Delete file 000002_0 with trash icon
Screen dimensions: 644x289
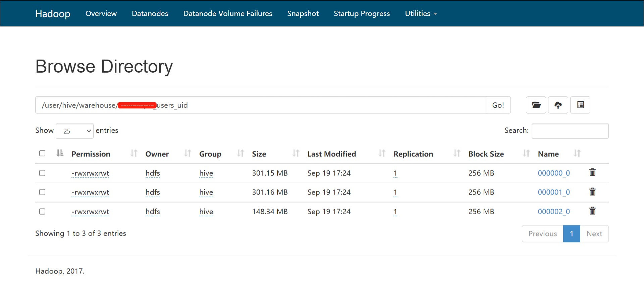[592, 211]
